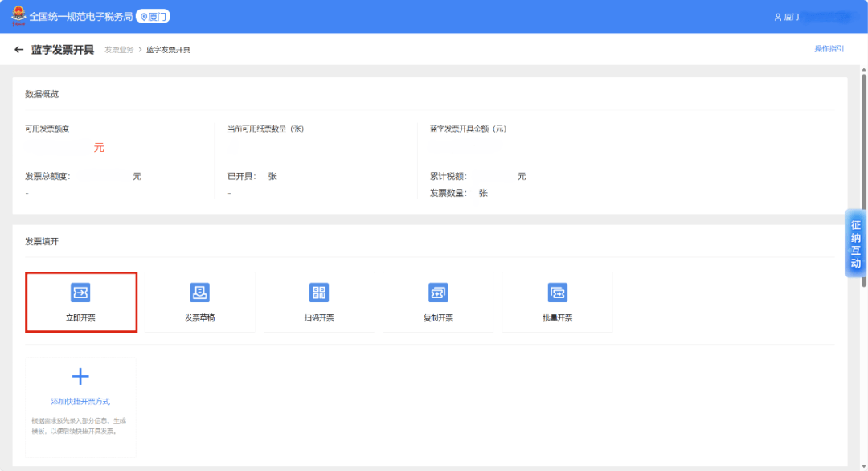The image size is (868, 471).
Task: Open the 征纳互动 floating side button
Action: click(x=855, y=244)
